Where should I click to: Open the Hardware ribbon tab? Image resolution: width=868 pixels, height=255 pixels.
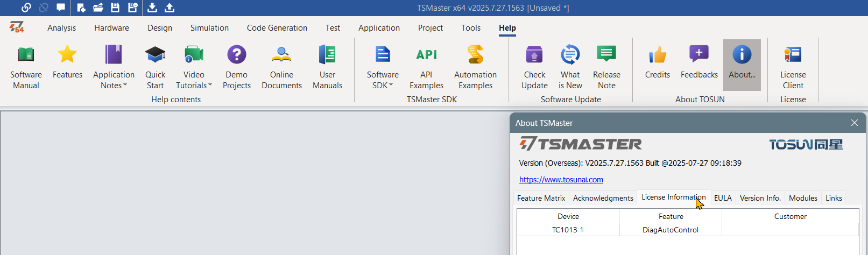point(111,28)
